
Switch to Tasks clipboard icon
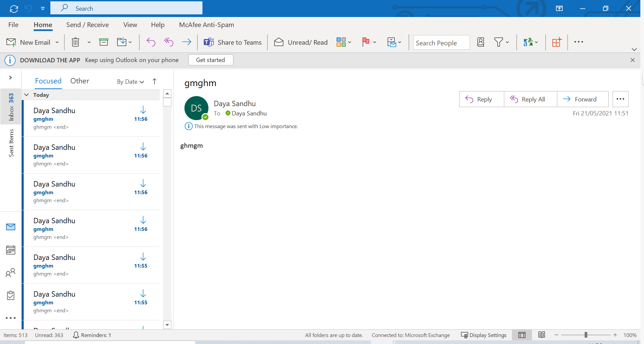point(11,295)
